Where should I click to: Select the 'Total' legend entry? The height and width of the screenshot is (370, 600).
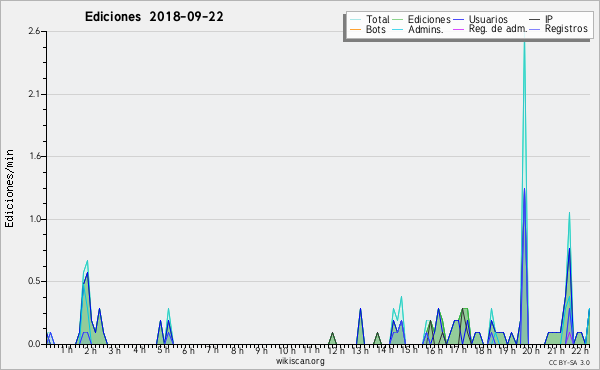click(x=370, y=19)
